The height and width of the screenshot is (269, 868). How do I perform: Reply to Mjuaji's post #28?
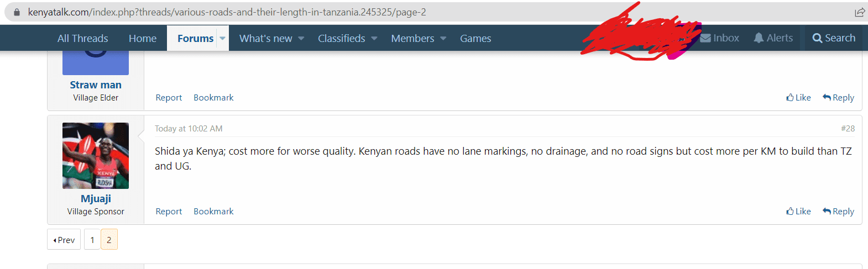(x=838, y=212)
